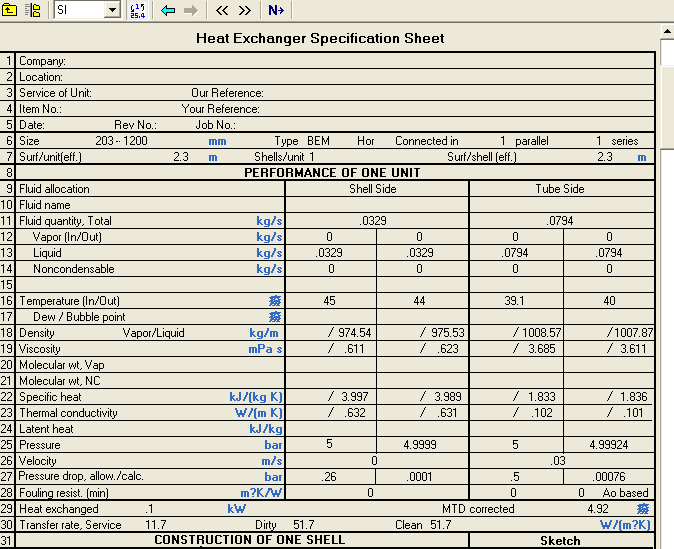Click the specific heat value 1.836
Image resolution: width=674 pixels, height=549 pixels.
point(634,397)
